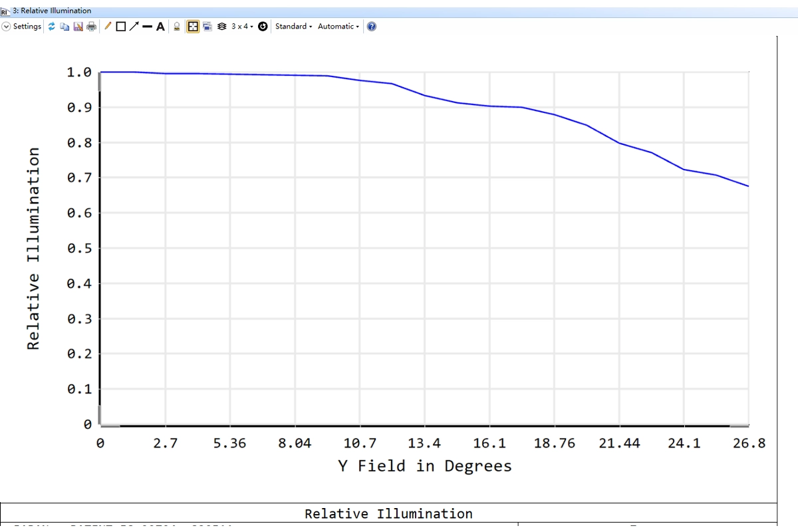The image size is (798, 532).
Task: Add text annotation with A tool
Action: click(160, 27)
